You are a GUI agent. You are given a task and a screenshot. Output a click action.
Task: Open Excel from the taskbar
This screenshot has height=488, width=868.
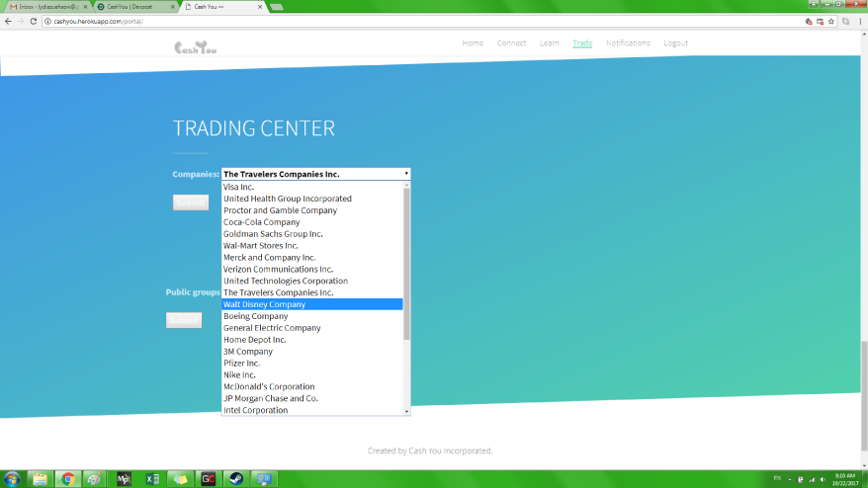point(152,479)
